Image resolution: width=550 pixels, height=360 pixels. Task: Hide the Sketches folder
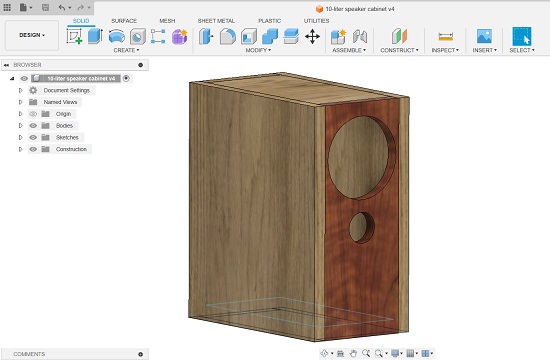point(33,138)
